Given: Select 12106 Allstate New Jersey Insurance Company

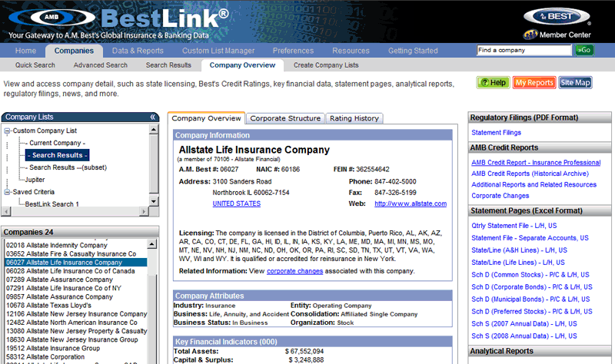Looking at the screenshot, I should pos(76,314).
